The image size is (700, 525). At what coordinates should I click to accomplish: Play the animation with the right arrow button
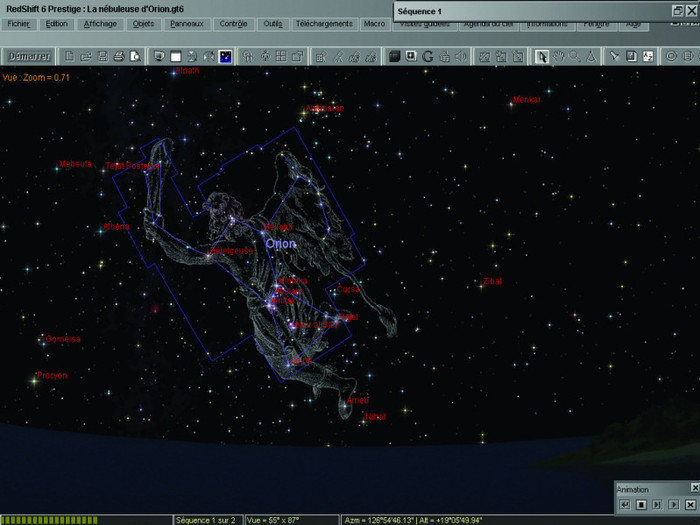click(x=674, y=504)
